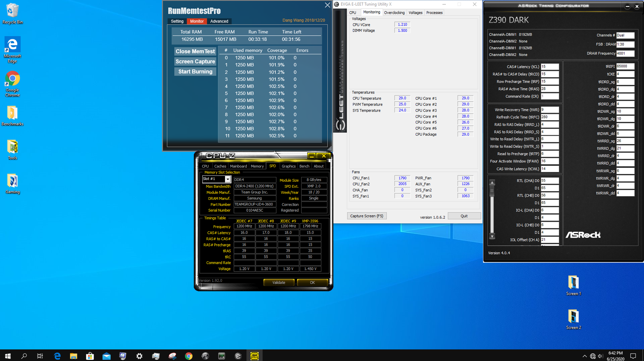Screen dimensions: 644x361
Task: Open Chrome from the taskbar
Action: point(189,356)
